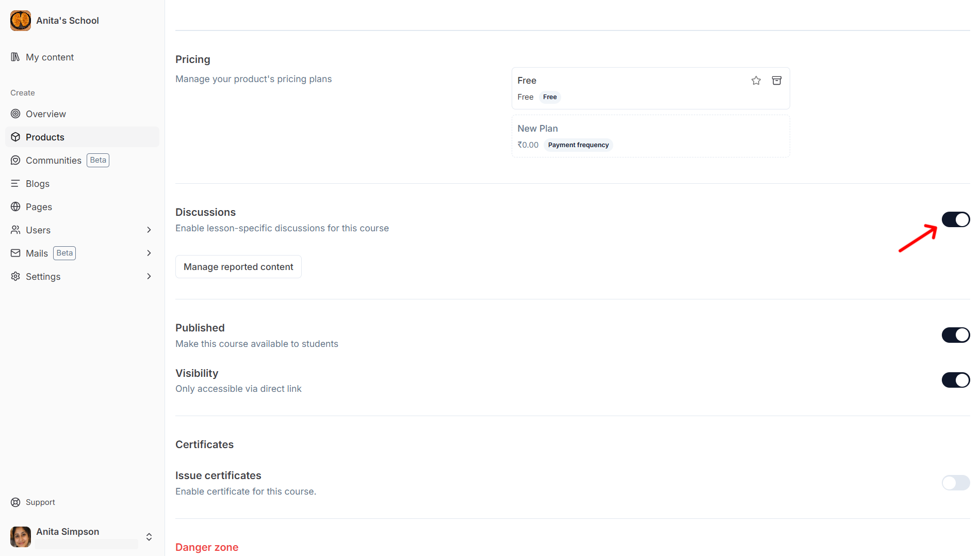Click the Anita's School logo icon
Screen dimensions: 980x556
21,21
